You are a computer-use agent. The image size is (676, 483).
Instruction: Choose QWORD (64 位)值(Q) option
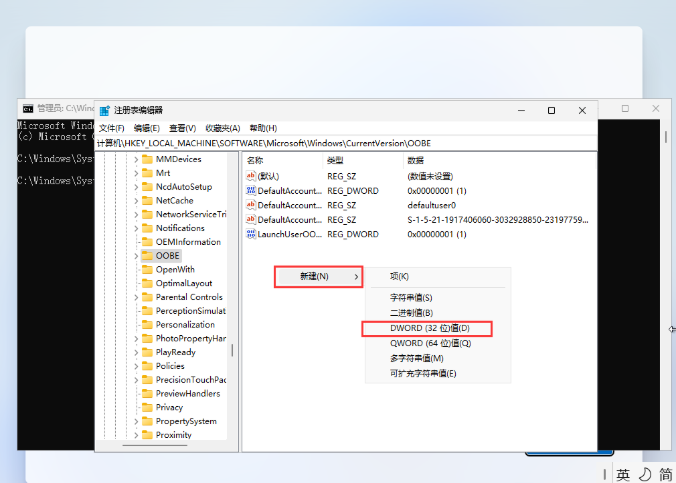[430, 343]
